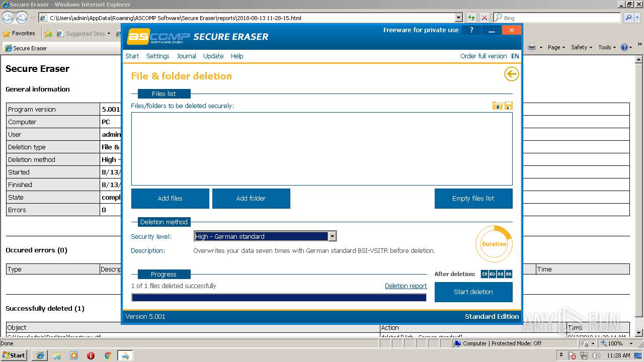Click Internet Explorer forward button
644x362 pixels.
22,18
